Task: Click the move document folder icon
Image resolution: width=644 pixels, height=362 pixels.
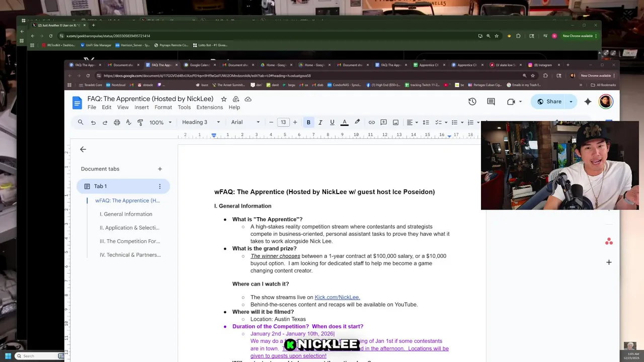Action: coord(235,99)
